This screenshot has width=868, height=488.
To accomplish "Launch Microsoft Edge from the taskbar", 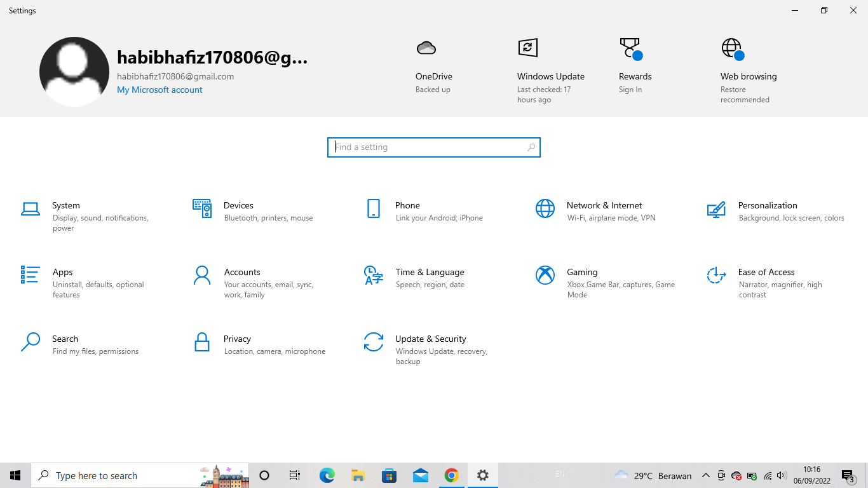I will pos(327,475).
